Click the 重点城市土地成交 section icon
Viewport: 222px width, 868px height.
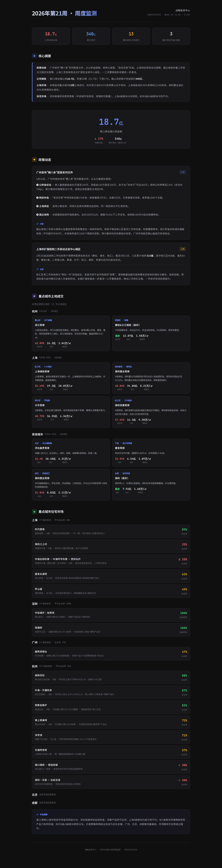pos(34,296)
